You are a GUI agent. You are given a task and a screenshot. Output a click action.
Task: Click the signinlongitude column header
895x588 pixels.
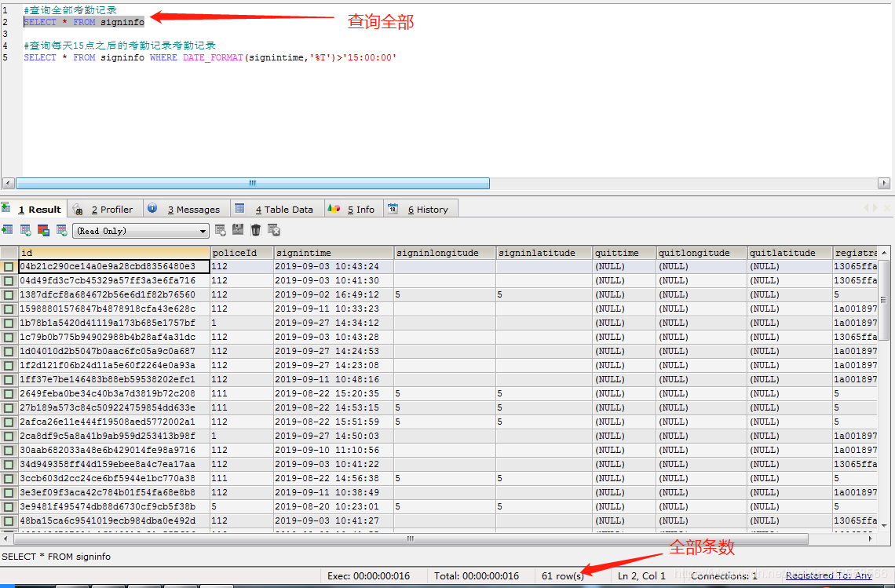pos(444,253)
